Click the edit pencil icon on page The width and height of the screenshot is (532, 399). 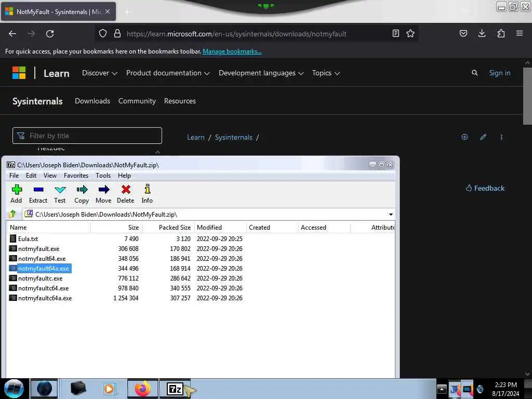[483, 137]
